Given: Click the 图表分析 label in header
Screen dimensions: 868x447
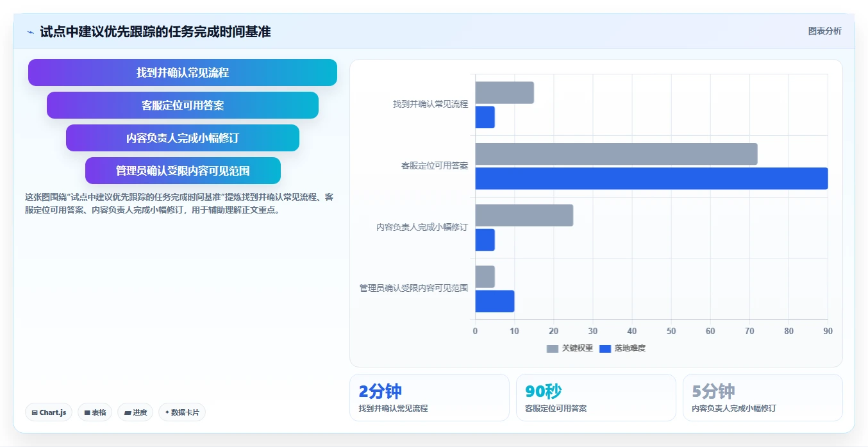Looking at the screenshot, I should pos(824,31).
